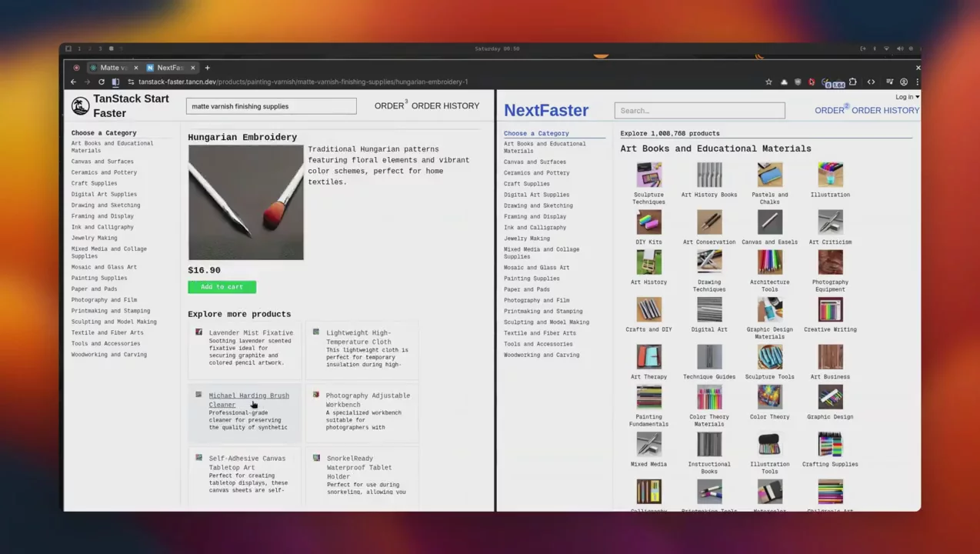Click the browser address bar URL

[x=302, y=82]
